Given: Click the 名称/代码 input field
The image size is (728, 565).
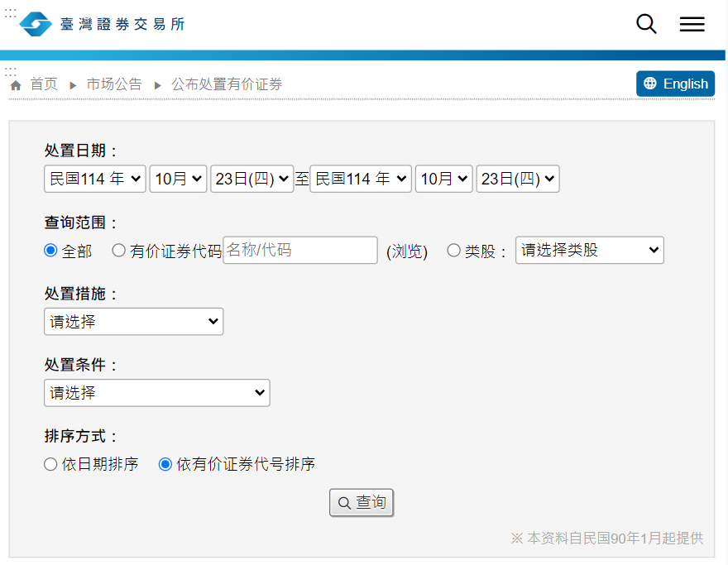Looking at the screenshot, I should tap(300, 250).
